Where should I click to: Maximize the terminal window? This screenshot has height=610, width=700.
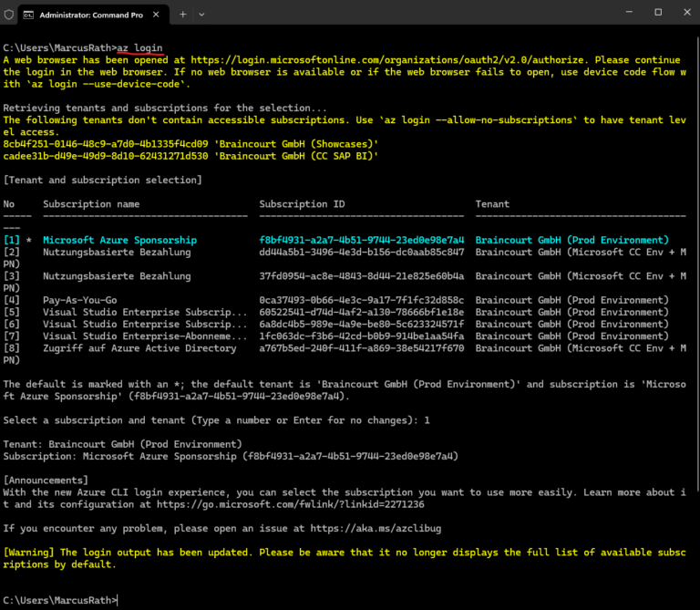point(658,12)
